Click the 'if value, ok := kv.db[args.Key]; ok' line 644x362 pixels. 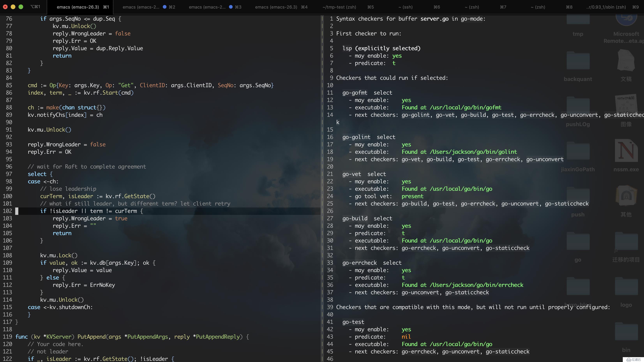98,263
